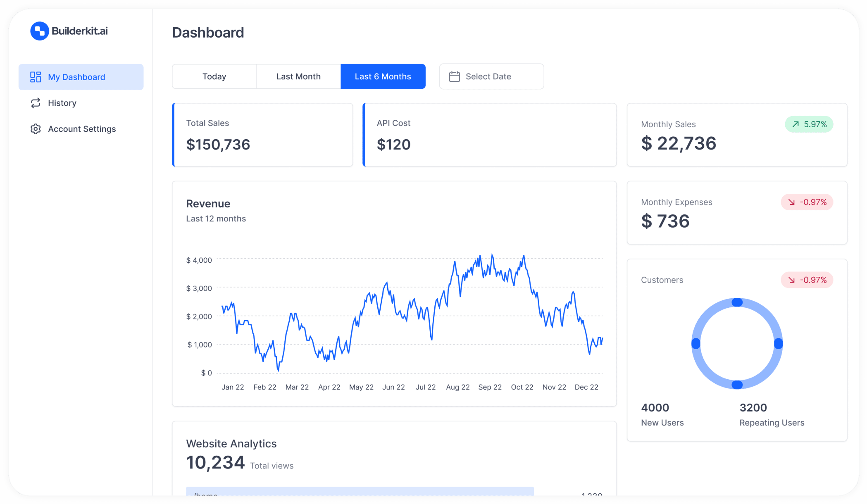The width and height of the screenshot is (867, 504).
Task: Click the -0.97% badge in Customers
Action: [x=807, y=280]
